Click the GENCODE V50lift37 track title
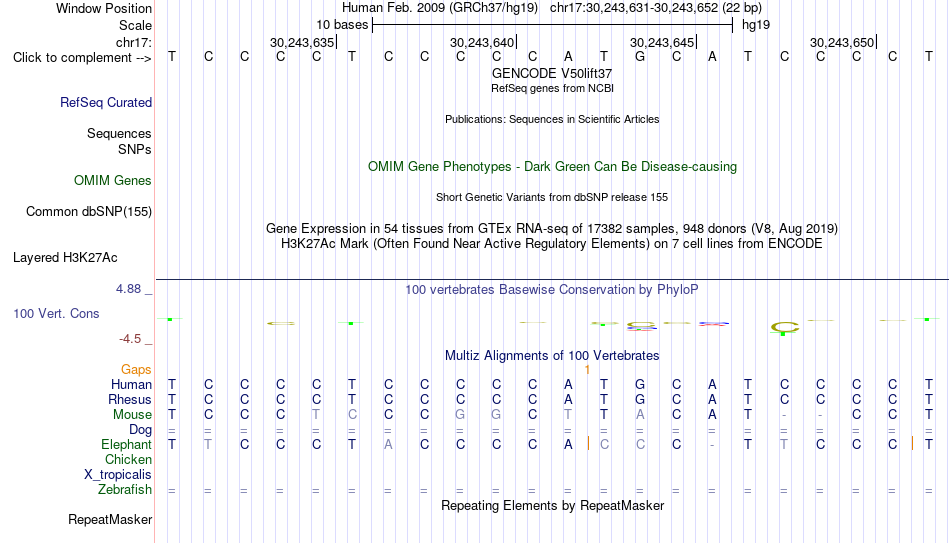The image size is (950, 543). (x=552, y=73)
